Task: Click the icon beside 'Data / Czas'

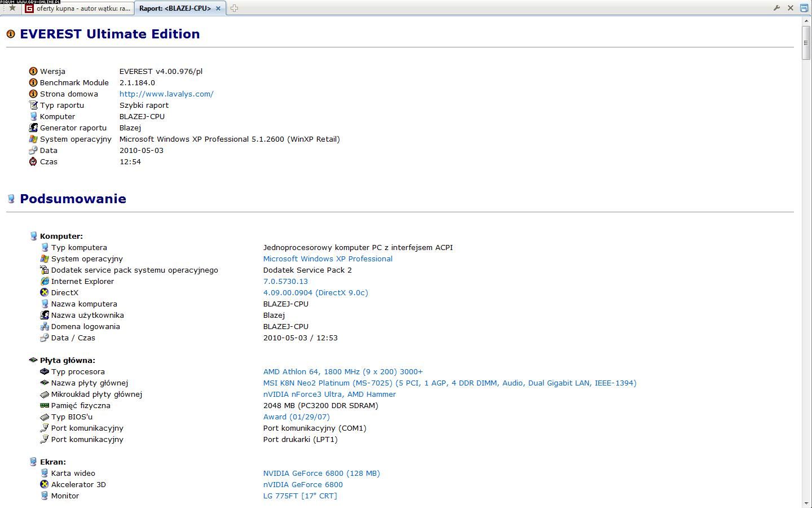Action: [x=45, y=338]
